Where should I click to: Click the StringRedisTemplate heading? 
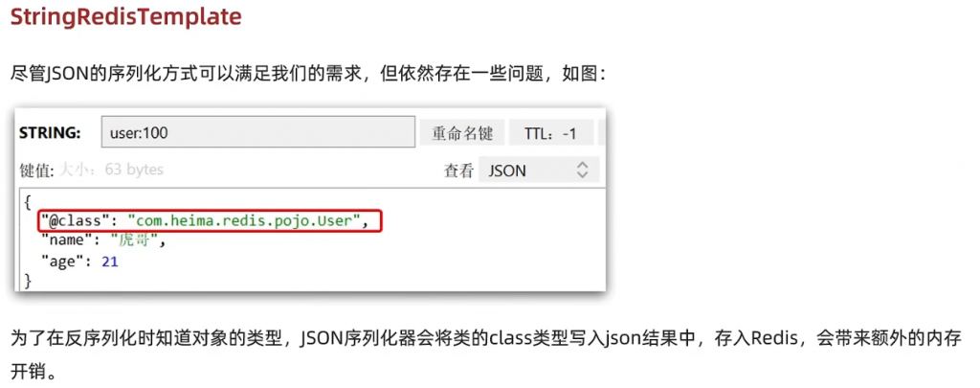125,17
